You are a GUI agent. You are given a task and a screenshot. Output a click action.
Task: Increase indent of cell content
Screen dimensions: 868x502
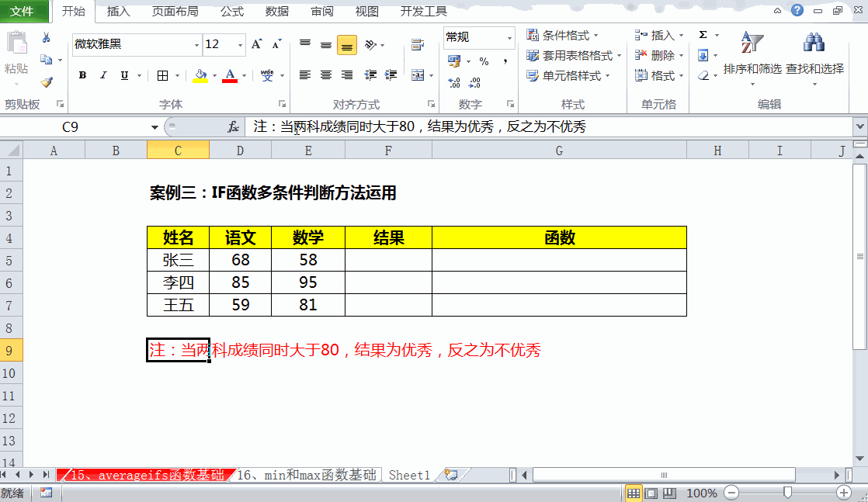point(391,75)
